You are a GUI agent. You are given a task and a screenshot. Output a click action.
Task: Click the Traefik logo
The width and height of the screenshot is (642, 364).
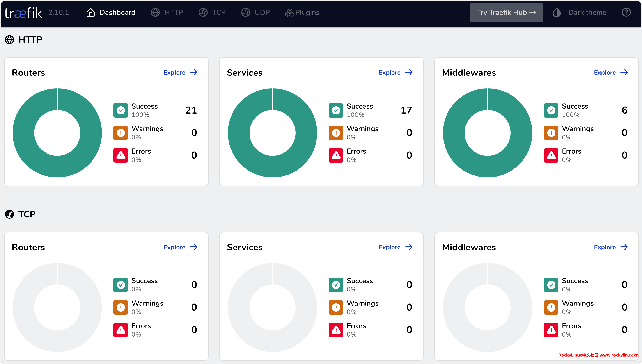point(23,12)
